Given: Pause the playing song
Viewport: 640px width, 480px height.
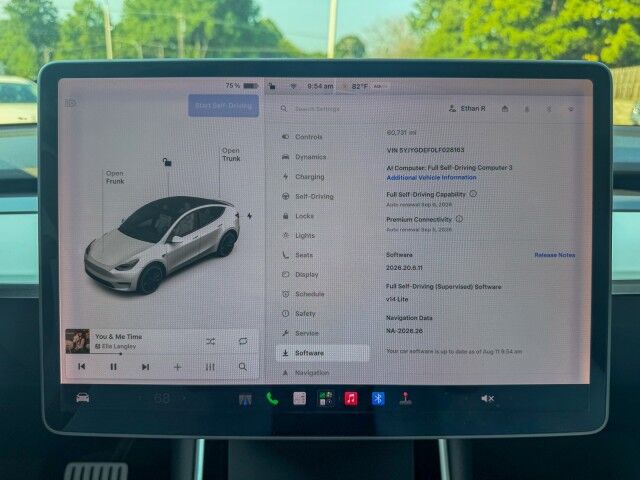Looking at the screenshot, I should point(113,367).
